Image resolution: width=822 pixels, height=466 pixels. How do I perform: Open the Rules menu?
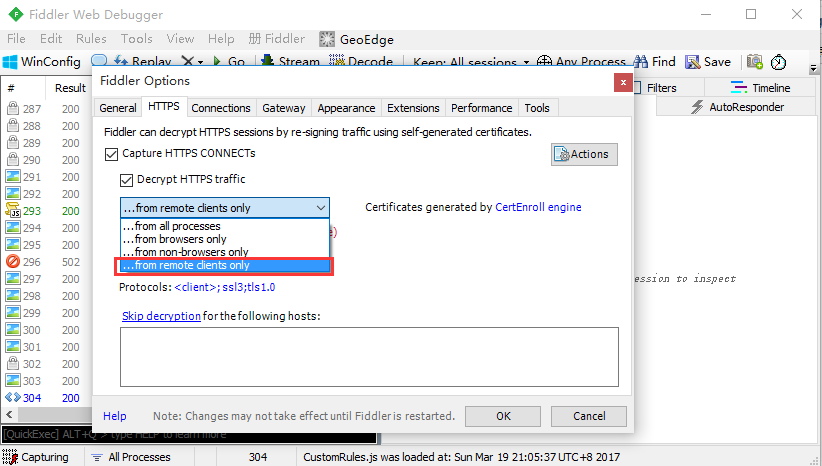(x=91, y=39)
